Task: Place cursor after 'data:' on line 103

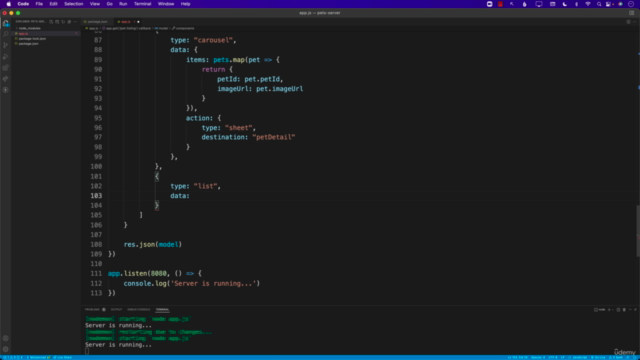Action: pyautogui.click(x=190, y=196)
